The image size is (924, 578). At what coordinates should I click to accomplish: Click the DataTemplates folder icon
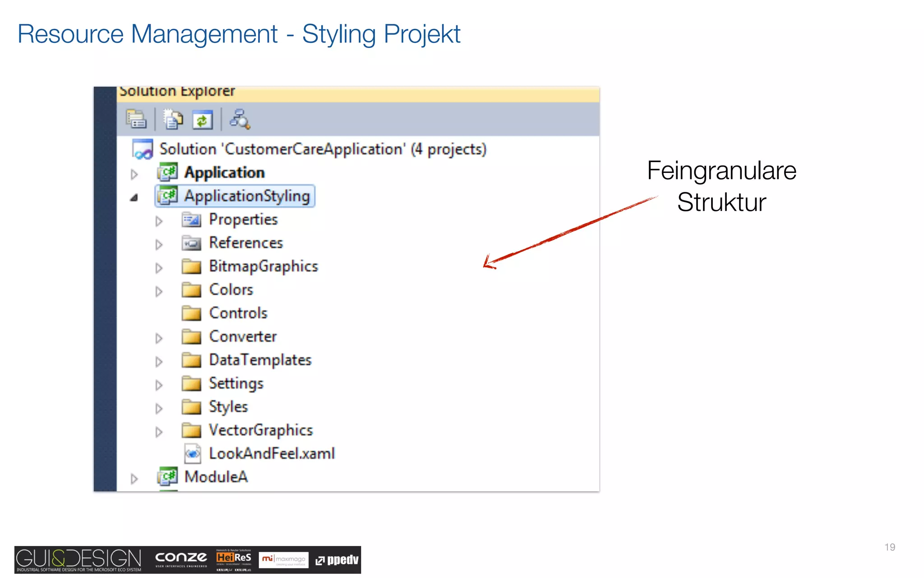[x=191, y=360]
